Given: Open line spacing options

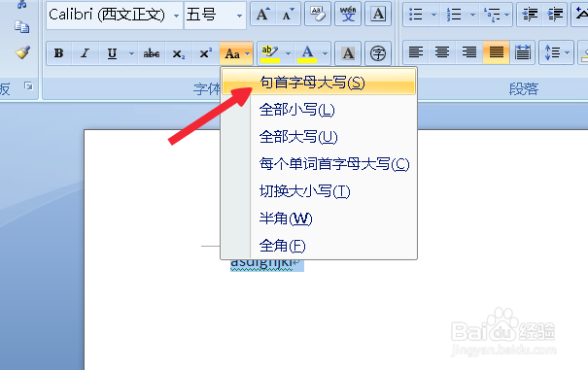Looking at the screenshot, I should point(557,52).
